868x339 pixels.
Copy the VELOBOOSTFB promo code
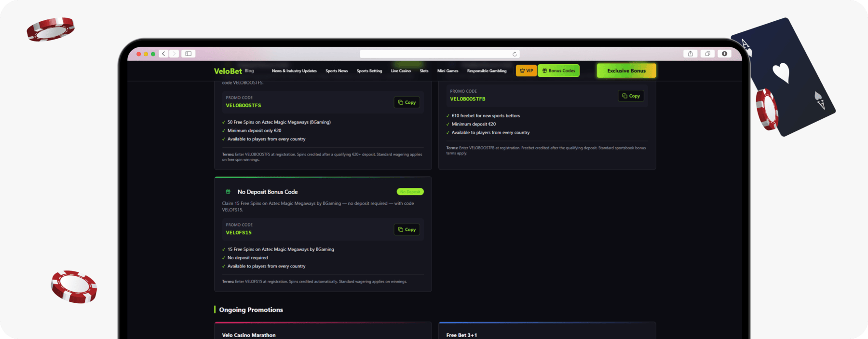click(631, 96)
